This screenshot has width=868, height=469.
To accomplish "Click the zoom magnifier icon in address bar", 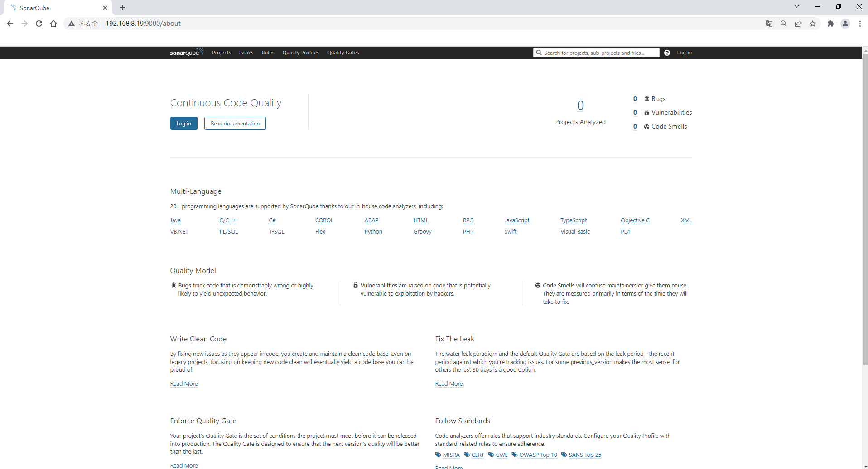I will pyautogui.click(x=784, y=24).
